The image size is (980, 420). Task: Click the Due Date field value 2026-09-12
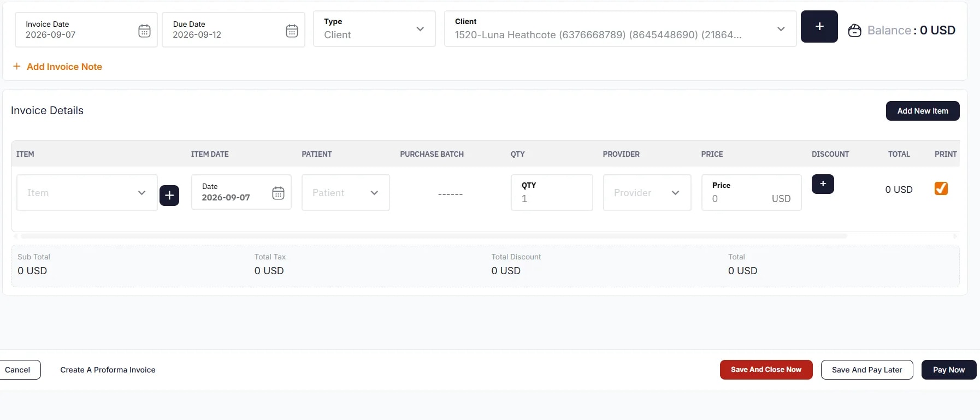[x=197, y=34]
